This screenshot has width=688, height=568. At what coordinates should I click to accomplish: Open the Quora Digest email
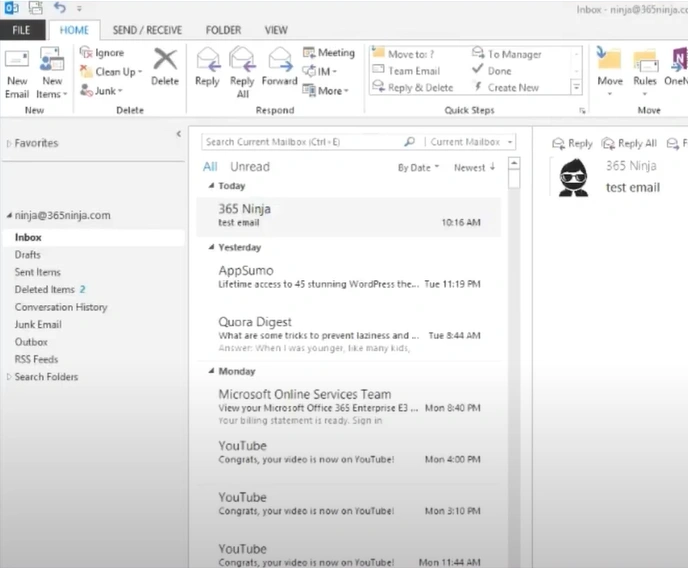point(349,336)
